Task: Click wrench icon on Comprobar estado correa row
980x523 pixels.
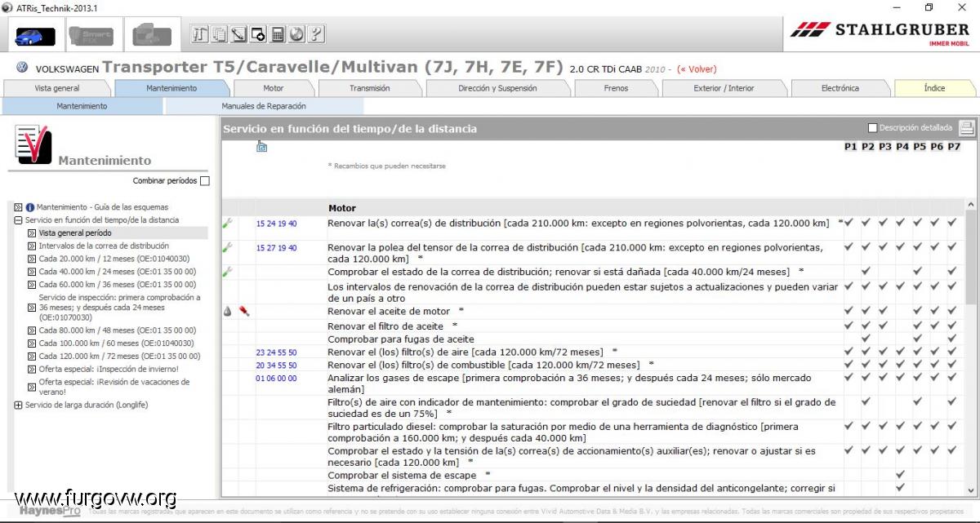Action: [227, 272]
